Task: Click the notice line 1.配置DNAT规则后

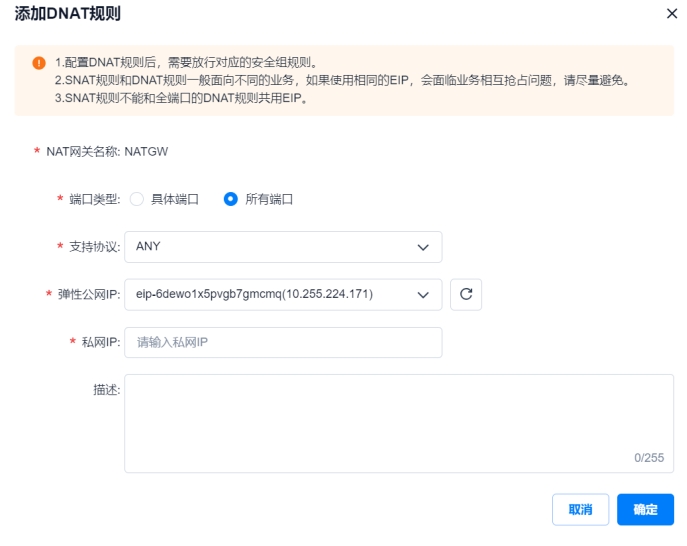Action: coord(186,63)
